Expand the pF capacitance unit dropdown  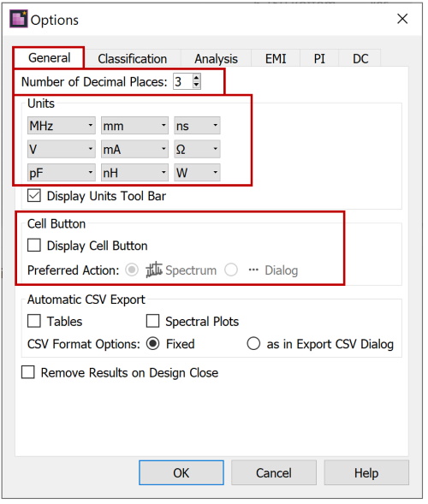tap(62, 174)
